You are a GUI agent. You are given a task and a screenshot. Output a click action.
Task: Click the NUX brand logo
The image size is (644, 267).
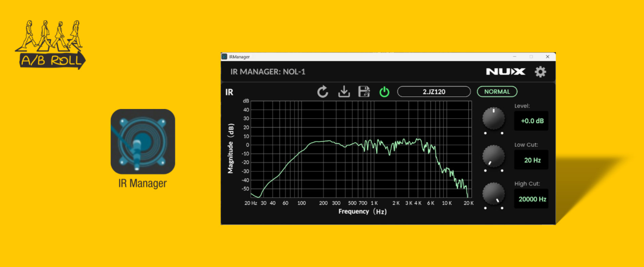point(505,72)
